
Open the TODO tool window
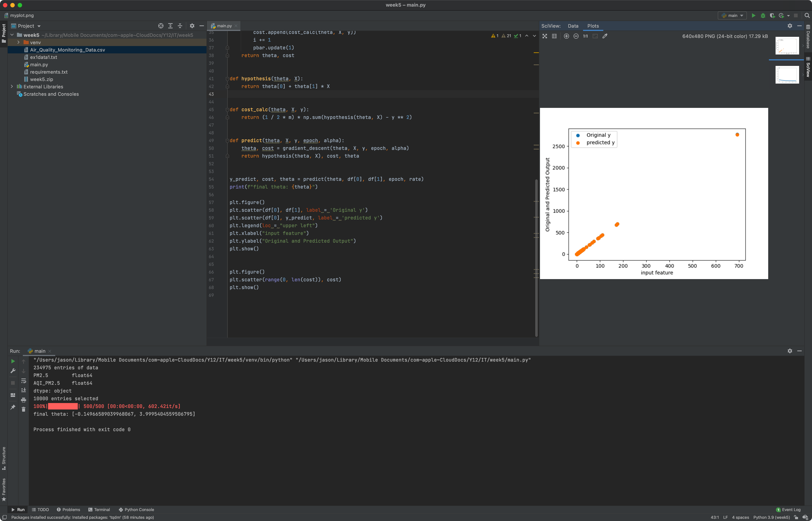(40, 510)
